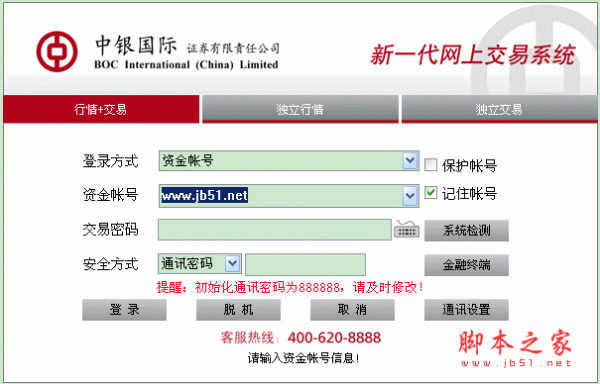Click the 脱机 offline button
This screenshot has width=600, height=384.
(x=238, y=309)
